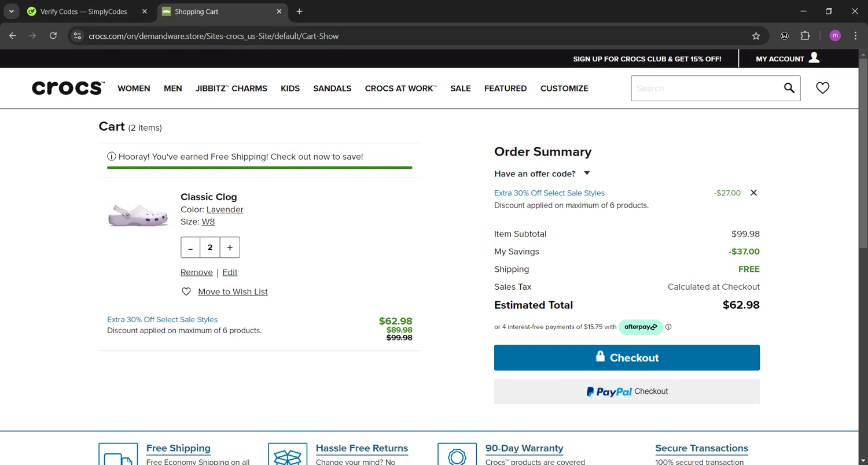The height and width of the screenshot is (465, 868).
Task: Open MY ACCOUNT link
Action: (x=780, y=59)
